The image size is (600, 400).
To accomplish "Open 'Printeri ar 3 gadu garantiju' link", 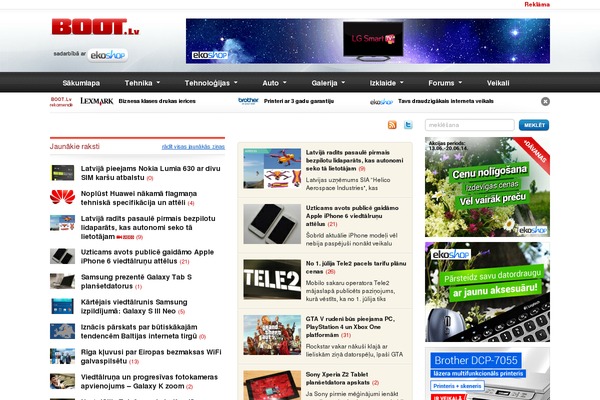I will (x=299, y=101).
